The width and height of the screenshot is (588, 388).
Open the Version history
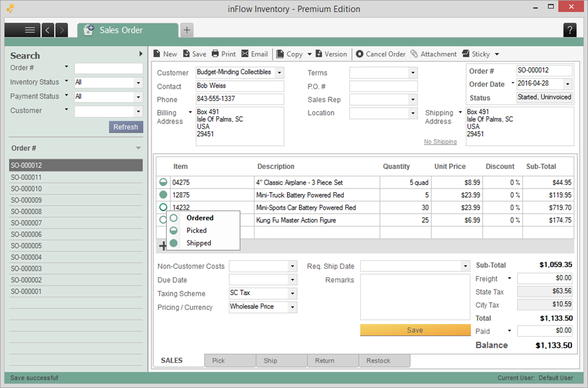point(331,54)
